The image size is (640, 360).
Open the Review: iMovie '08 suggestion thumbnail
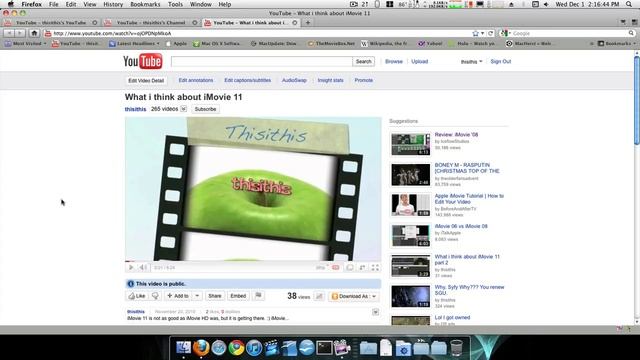click(x=411, y=144)
